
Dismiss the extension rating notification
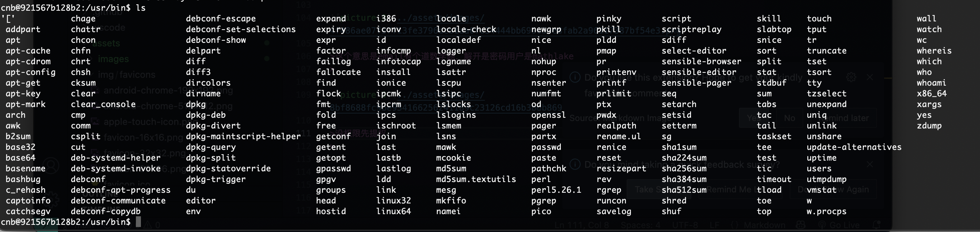pyautogui.click(x=870, y=77)
